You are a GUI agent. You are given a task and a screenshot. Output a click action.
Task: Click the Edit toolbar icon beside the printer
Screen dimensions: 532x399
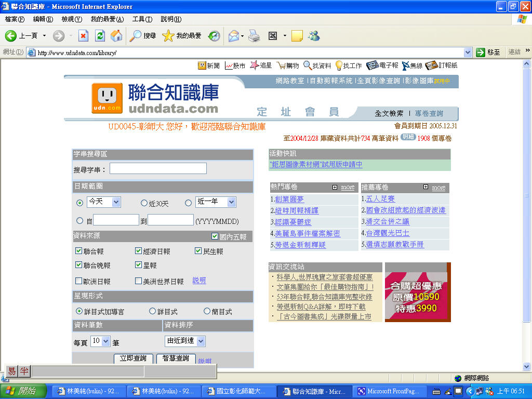(273, 36)
